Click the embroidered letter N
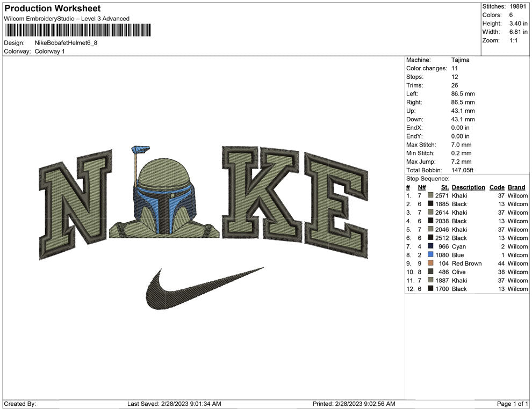Viewport: 532px width, 409px height. tap(75, 204)
